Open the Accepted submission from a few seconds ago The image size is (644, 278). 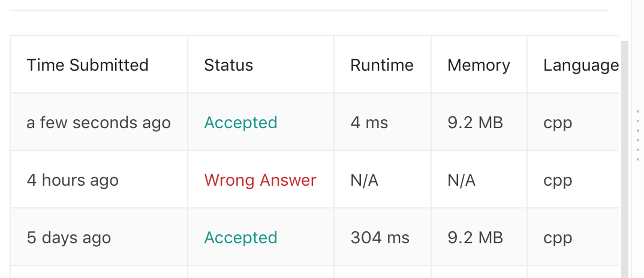click(240, 123)
